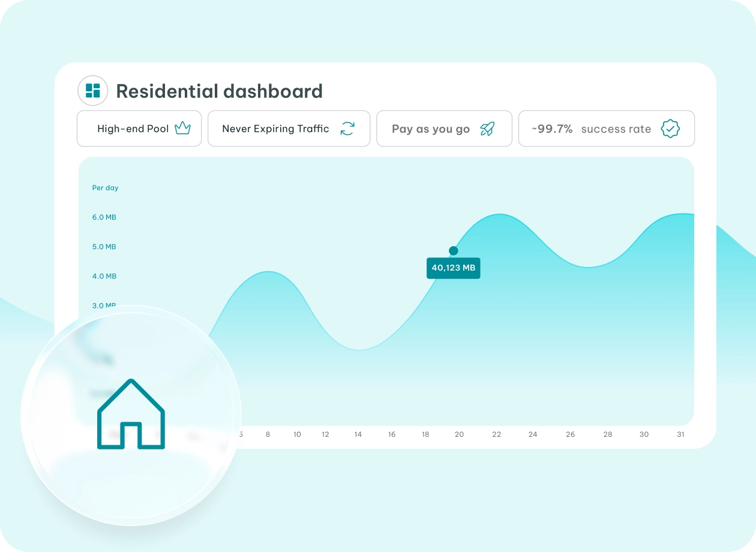Click the ~99.7% success rate text
Viewport: 756px width, 552px height.
click(x=591, y=129)
